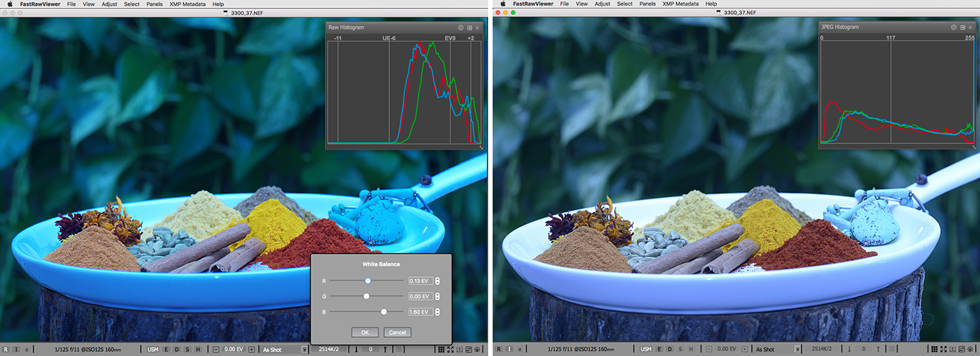Viewport: 980px width, 356px height.
Task: Toggle R (RAW) mode in left window
Action: 6,349
